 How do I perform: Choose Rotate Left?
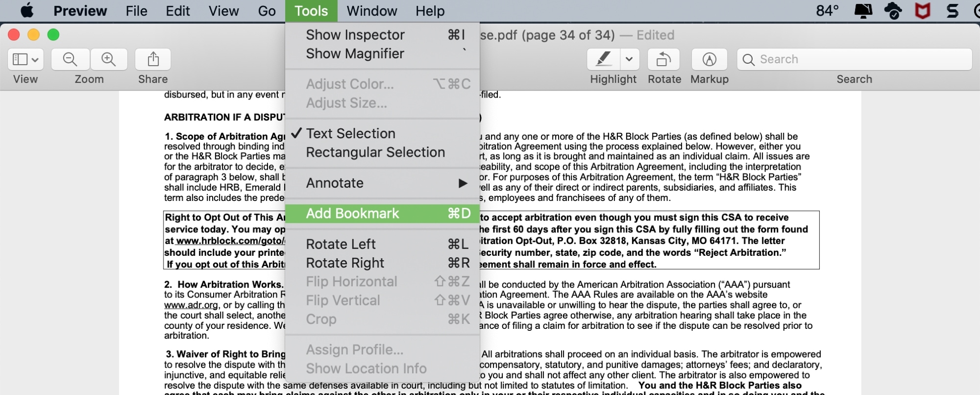click(382, 244)
